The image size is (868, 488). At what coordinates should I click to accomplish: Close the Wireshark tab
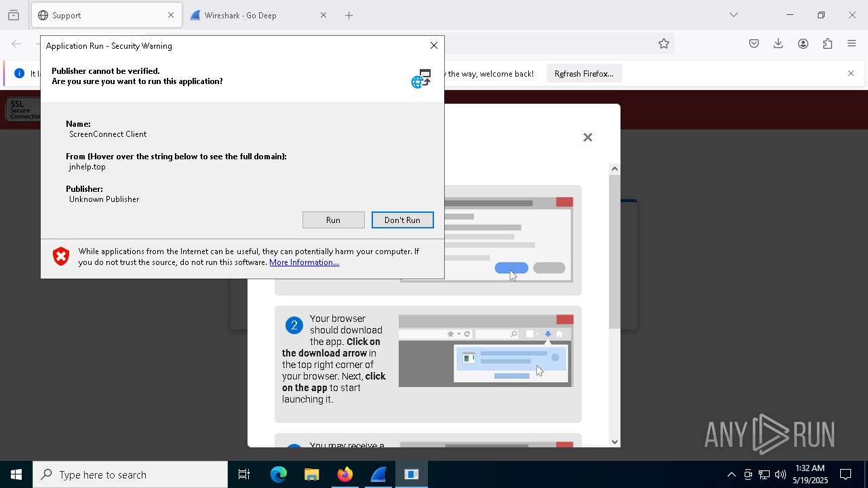[323, 15]
